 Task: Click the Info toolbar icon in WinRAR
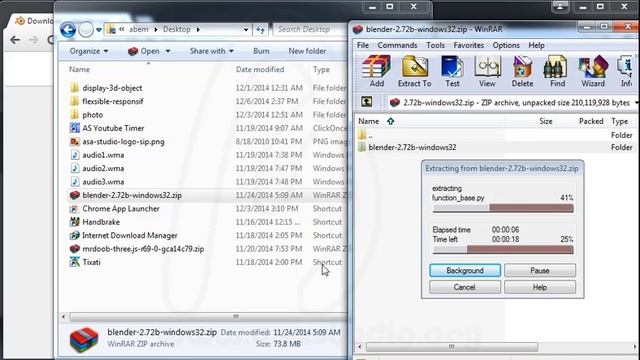[x=626, y=71]
